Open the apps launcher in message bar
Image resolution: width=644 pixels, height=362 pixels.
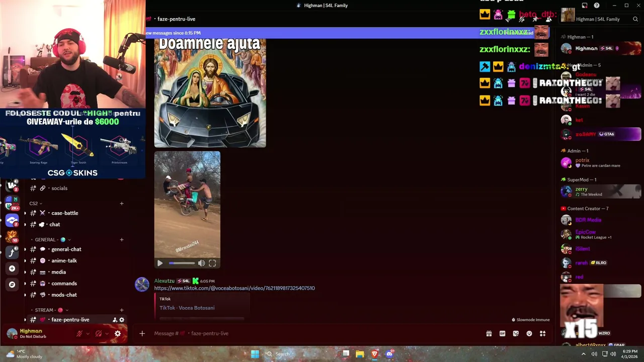coord(543,333)
